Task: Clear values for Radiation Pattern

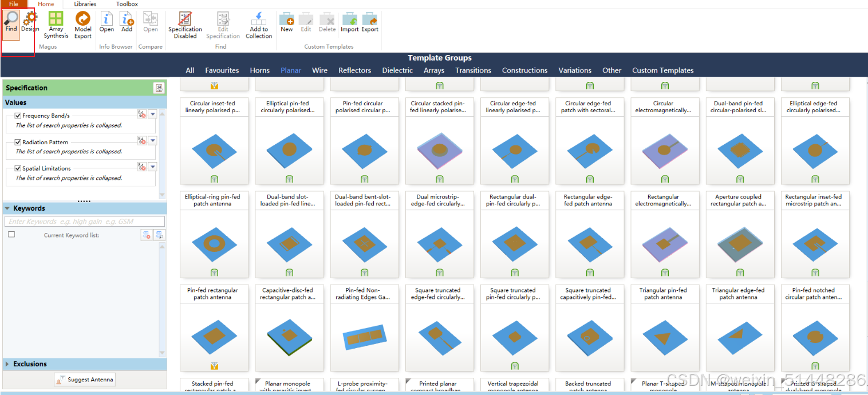Action: click(142, 141)
